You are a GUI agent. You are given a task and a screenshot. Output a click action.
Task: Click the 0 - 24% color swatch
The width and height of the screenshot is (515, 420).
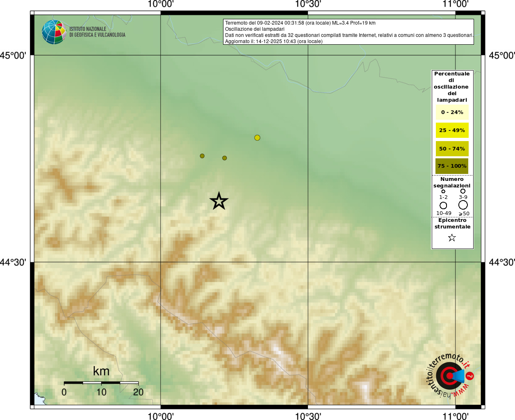pos(452,112)
